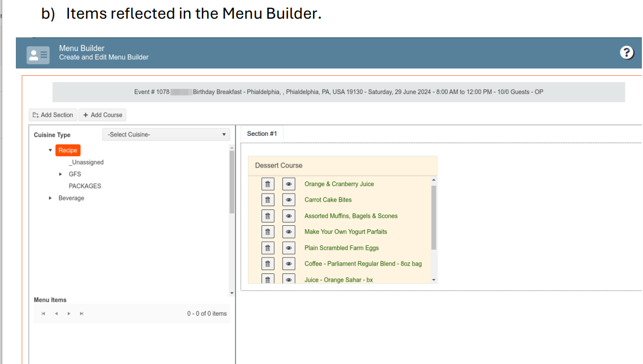Delete Orange & Cranberry Juice item
The width and height of the screenshot is (643, 364).
coord(268,184)
